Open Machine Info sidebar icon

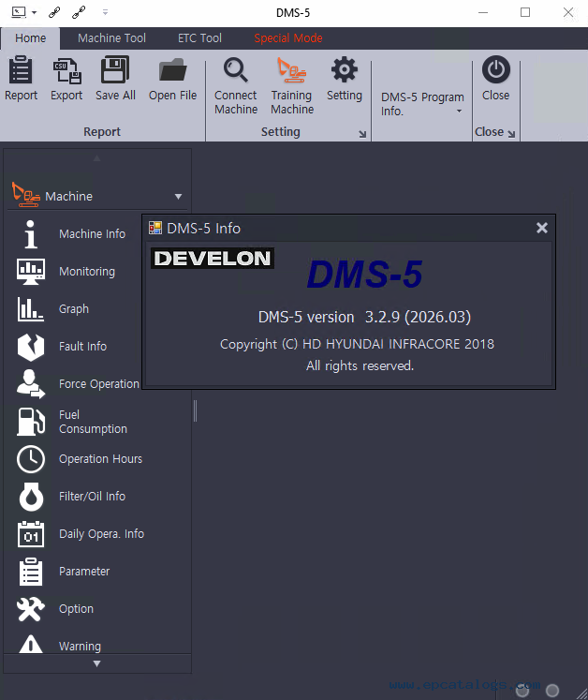pyautogui.click(x=30, y=234)
